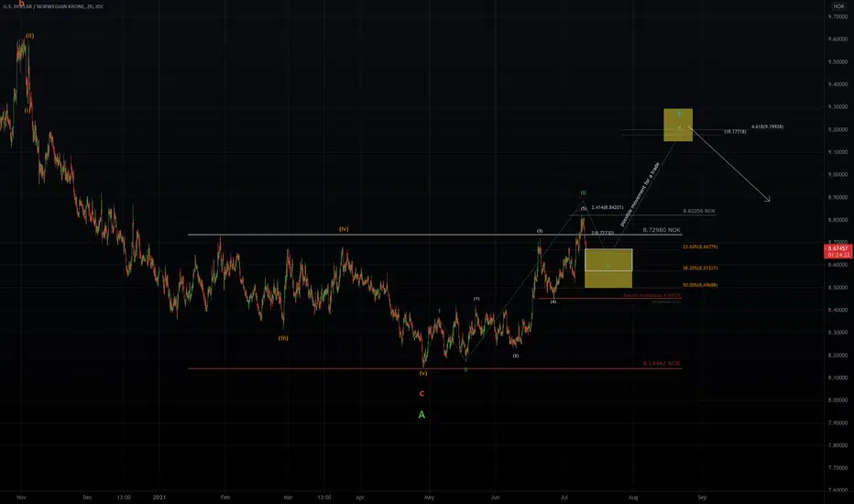Click the 9.20000 price axis label
This screenshot has height=504, width=854.
(x=838, y=130)
